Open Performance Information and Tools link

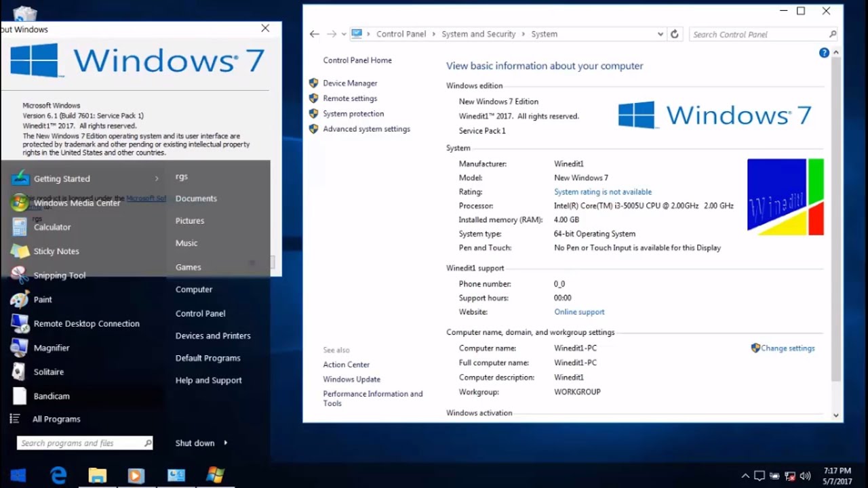coord(372,399)
